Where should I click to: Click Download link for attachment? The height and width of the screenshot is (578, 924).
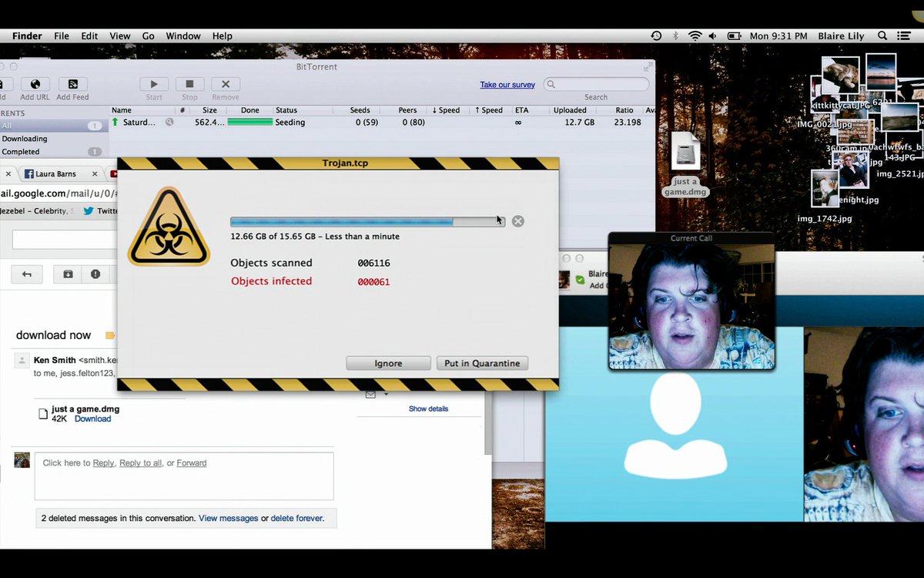click(92, 419)
